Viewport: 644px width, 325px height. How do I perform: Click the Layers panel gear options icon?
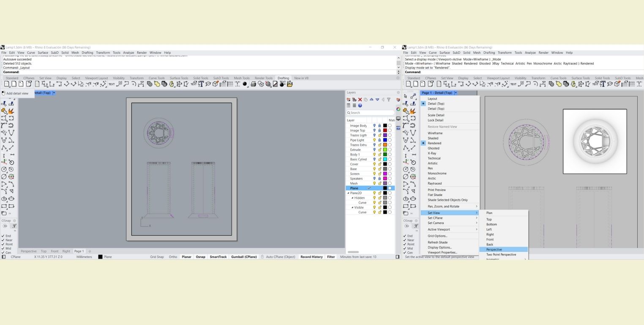(x=398, y=92)
